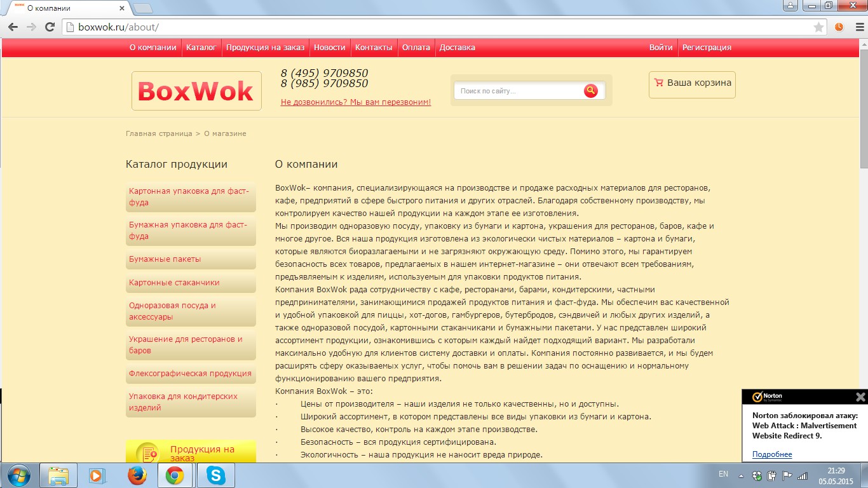
Task: Click the Norton logo in the popup
Action: 767,397
